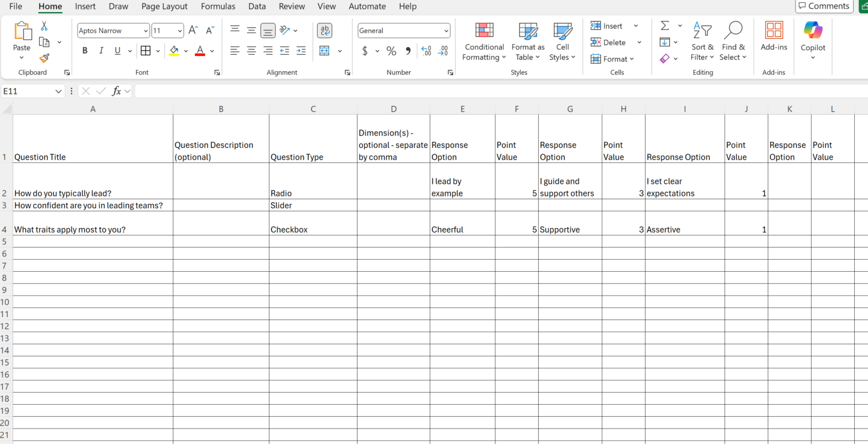Click the Clear eraser icon
The image size is (868, 444).
coord(665,58)
